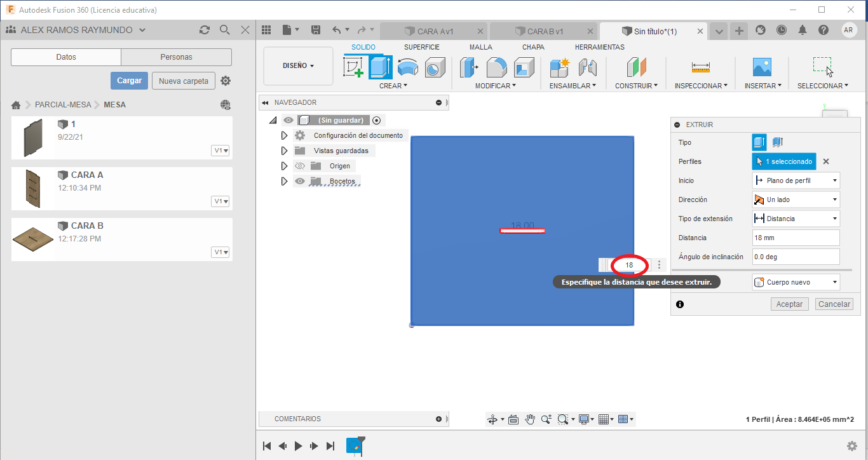Open data panel settings gear
868x460 pixels.
click(x=226, y=81)
